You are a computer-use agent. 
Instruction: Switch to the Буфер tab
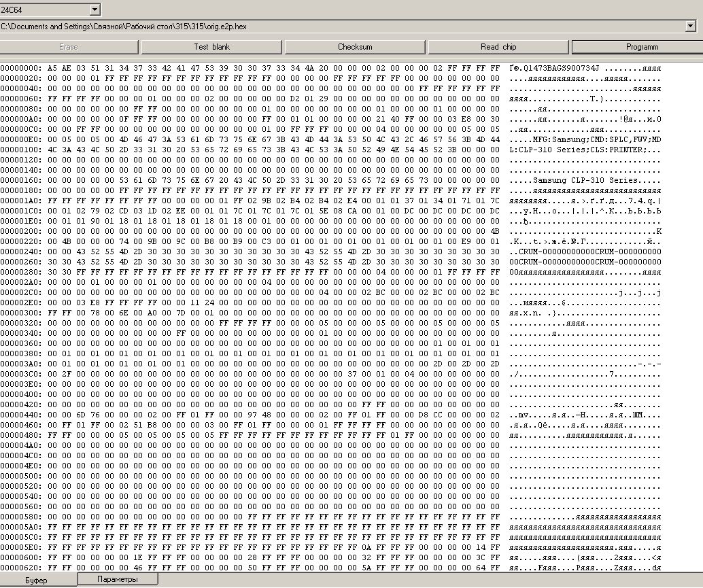[x=37, y=581]
